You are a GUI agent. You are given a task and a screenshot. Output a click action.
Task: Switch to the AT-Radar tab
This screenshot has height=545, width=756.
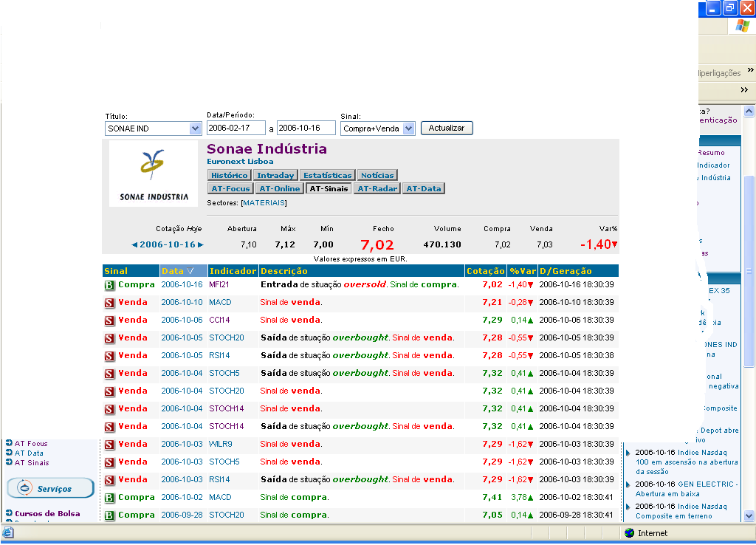pos(377,188)
